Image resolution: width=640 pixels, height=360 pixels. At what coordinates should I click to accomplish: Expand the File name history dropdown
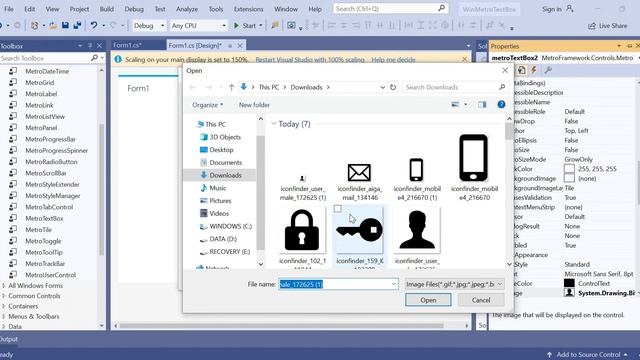click(394, 284)
